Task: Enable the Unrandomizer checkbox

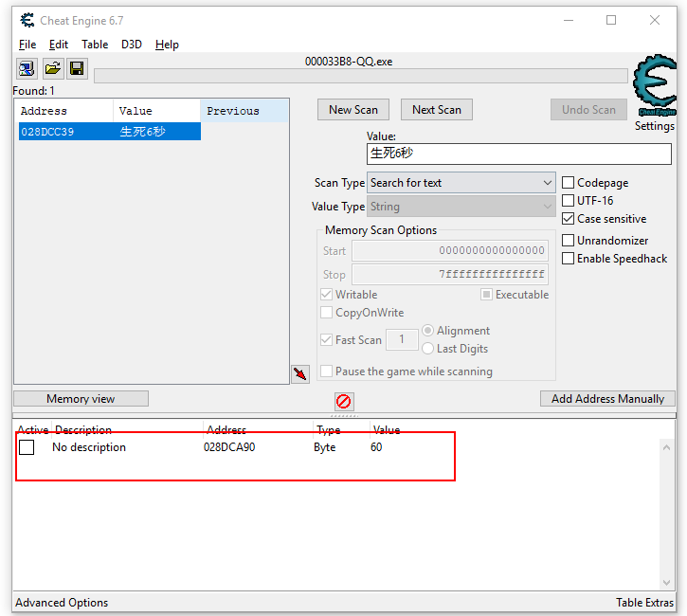Action: pyautogui.click(x=568, y=240)
